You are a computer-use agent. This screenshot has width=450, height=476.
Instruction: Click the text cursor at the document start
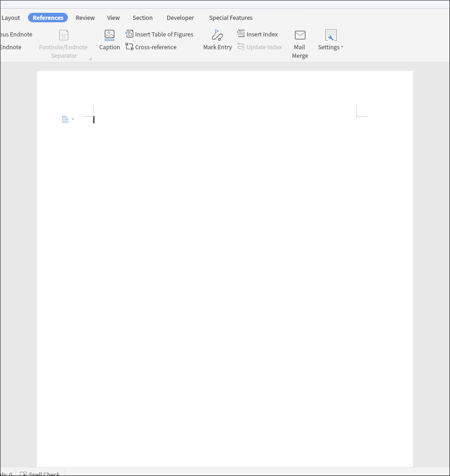[x=94, y=119]
